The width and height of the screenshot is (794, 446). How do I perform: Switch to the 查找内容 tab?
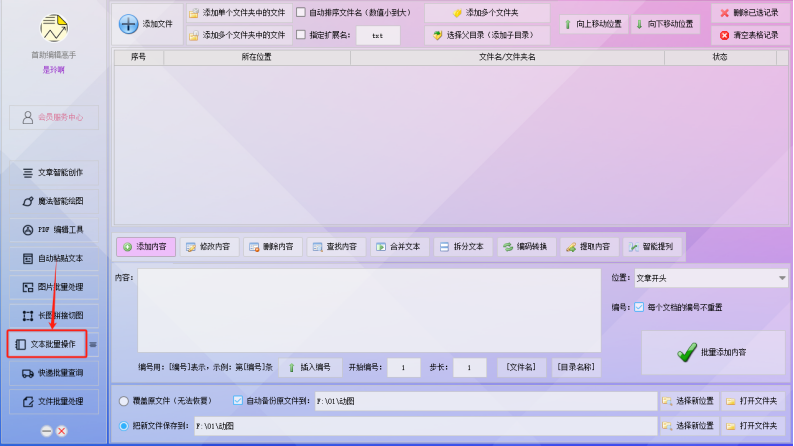[336, 247]
